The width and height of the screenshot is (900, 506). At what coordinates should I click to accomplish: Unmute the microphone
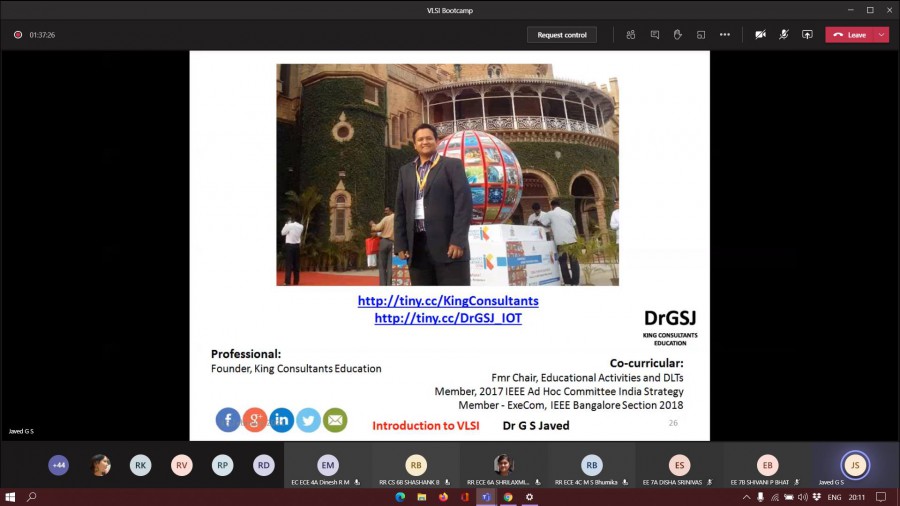point(784,34)
